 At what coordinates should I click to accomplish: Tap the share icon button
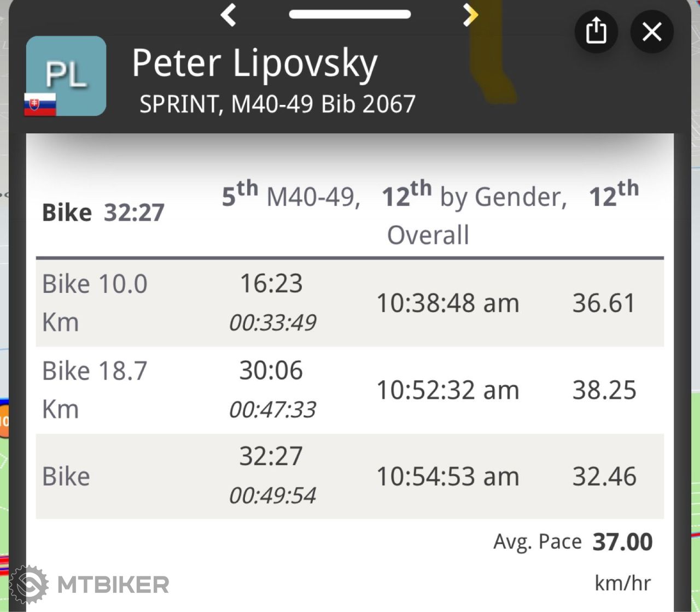(596, 31)
